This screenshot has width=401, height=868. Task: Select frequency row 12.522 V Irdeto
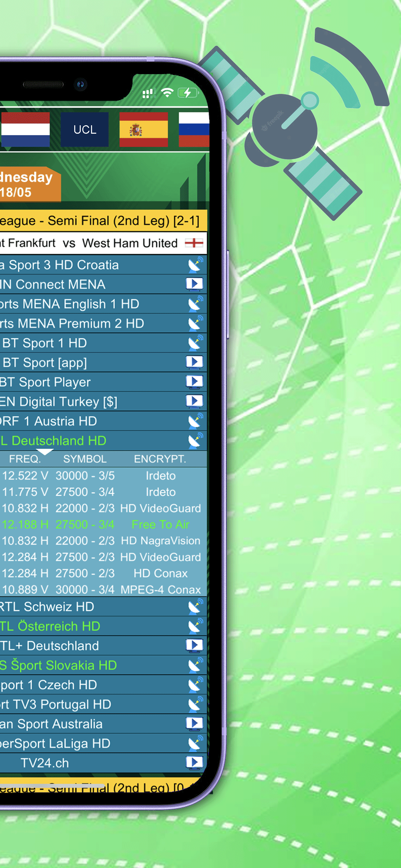tap(103, 476)
